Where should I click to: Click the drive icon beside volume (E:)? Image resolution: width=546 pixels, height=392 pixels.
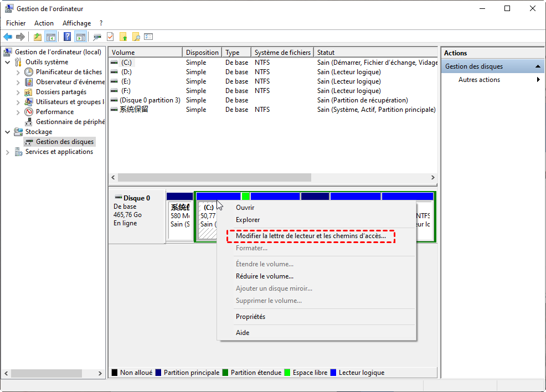114,81
